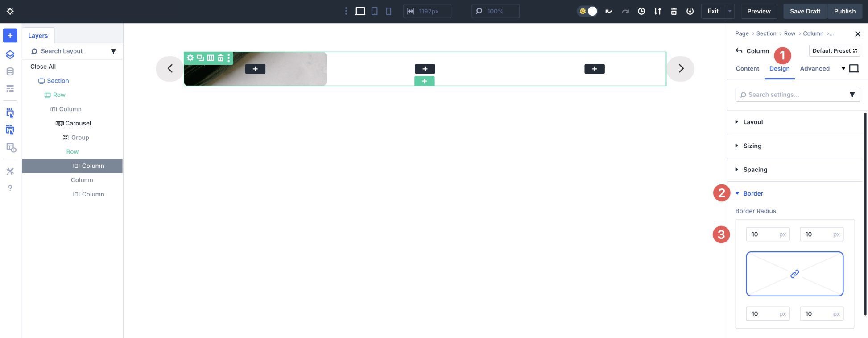Switch to the Content tab

coord(747,69)
